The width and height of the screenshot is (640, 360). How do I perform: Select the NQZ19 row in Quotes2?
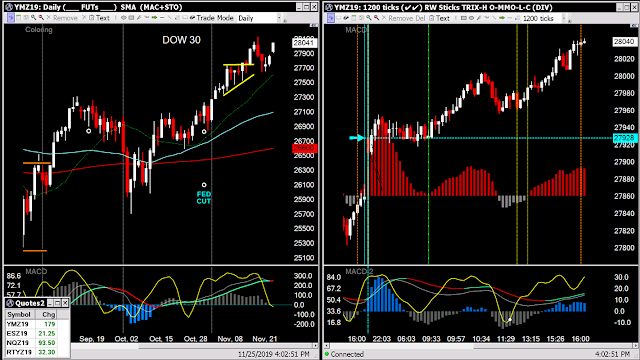pos(31,343)
